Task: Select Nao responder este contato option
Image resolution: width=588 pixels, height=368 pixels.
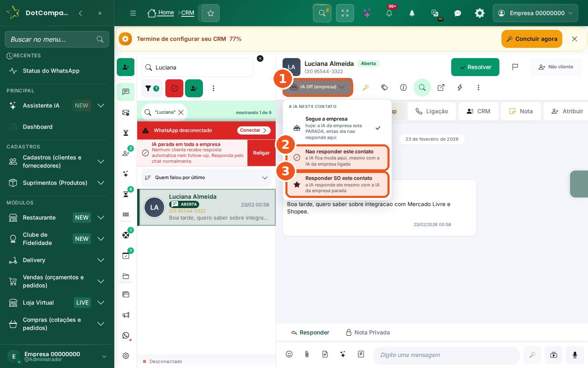Action: tap(338, 158)
